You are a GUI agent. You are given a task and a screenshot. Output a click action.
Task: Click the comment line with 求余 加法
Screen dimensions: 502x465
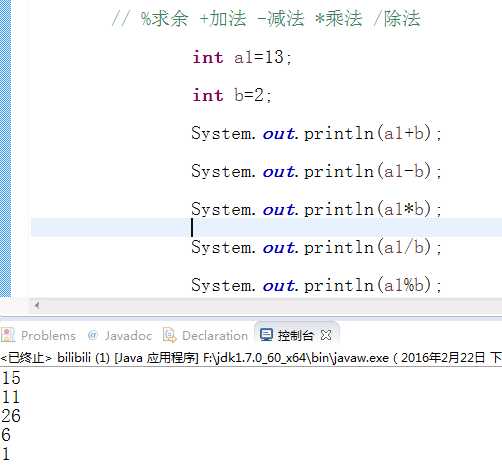coord(266,18)
